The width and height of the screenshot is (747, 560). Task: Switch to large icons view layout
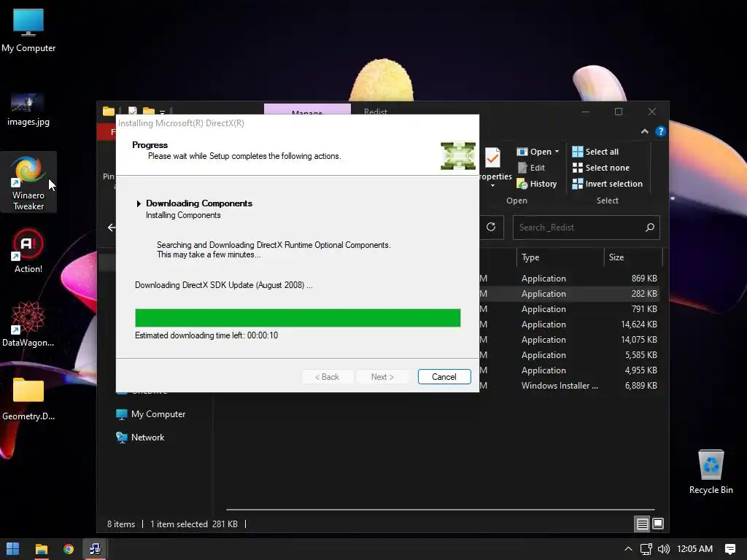[x=658, y=524]
